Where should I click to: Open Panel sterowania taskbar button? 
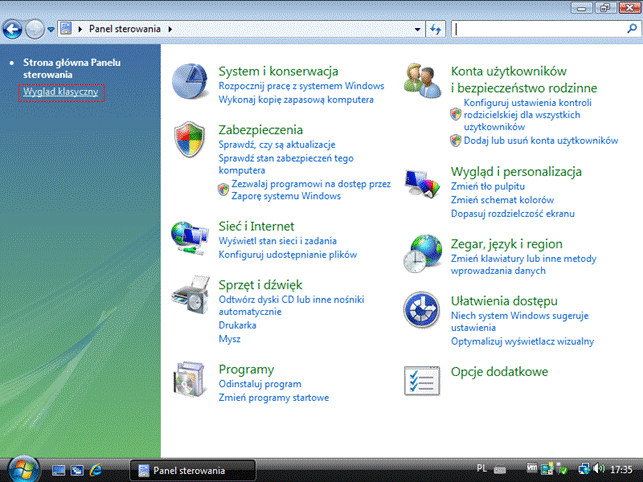pyautogui.click(x=193, y=470)
